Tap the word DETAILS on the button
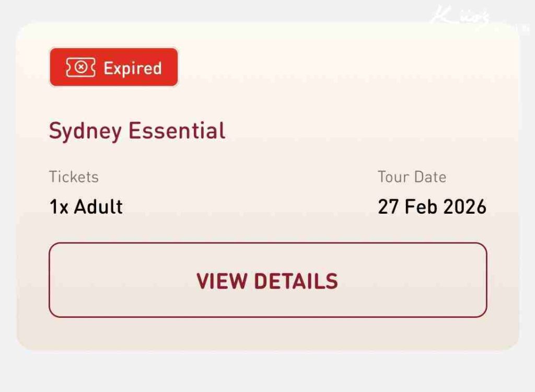The width and height of the screenshot is (535, 392). coord(295,281)
